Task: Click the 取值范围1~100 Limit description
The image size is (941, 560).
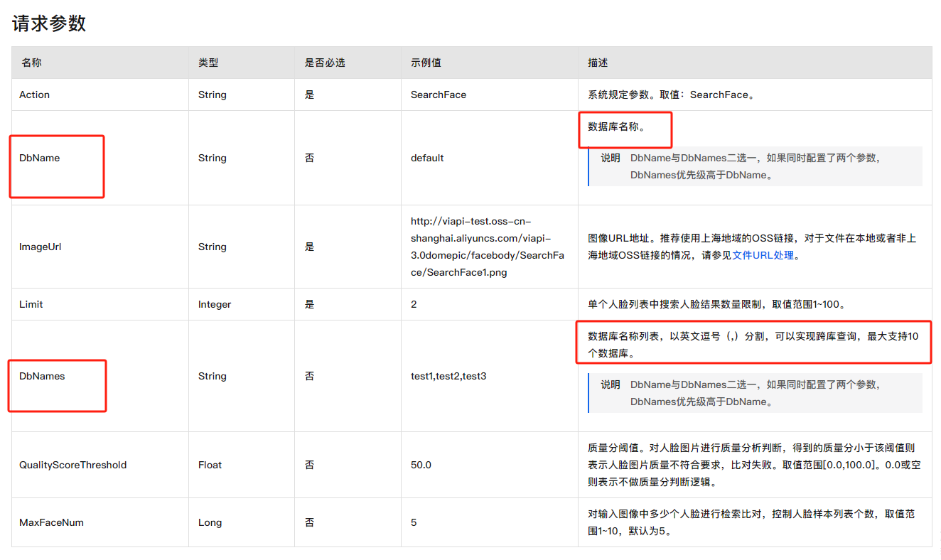Action: coord(718,304)
